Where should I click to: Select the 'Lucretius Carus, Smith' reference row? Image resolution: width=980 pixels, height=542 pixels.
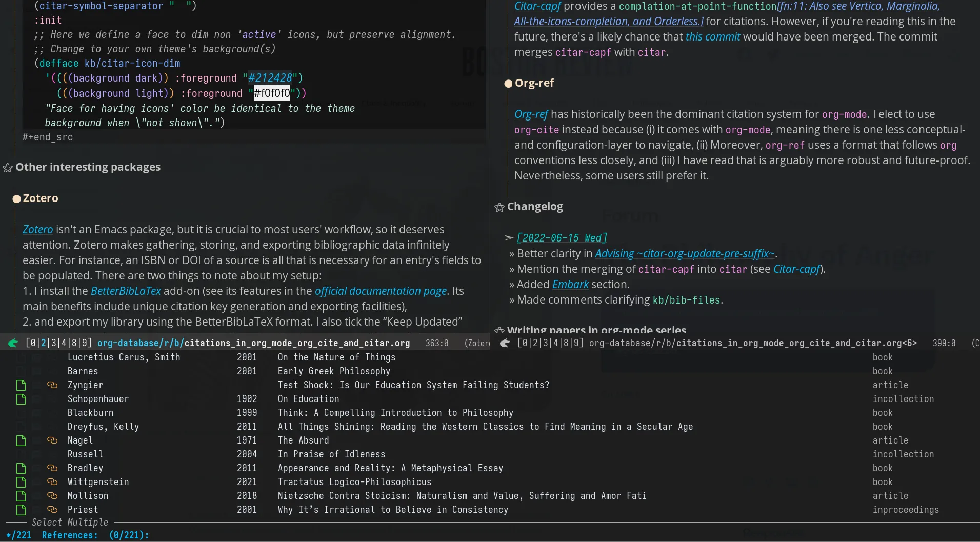pos(490,357)
